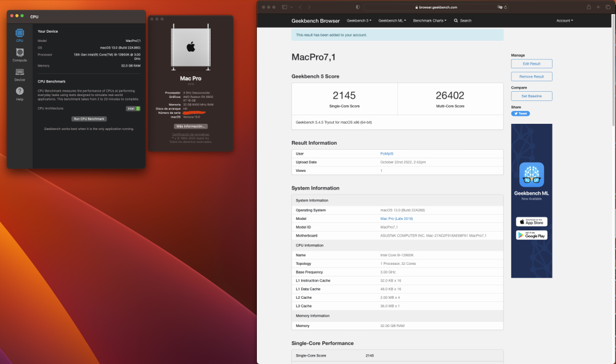The height and width of the screenshot is (364, 616).
Task: Open Help in the Geekbench sidebar
Action: tap(19, 94)
